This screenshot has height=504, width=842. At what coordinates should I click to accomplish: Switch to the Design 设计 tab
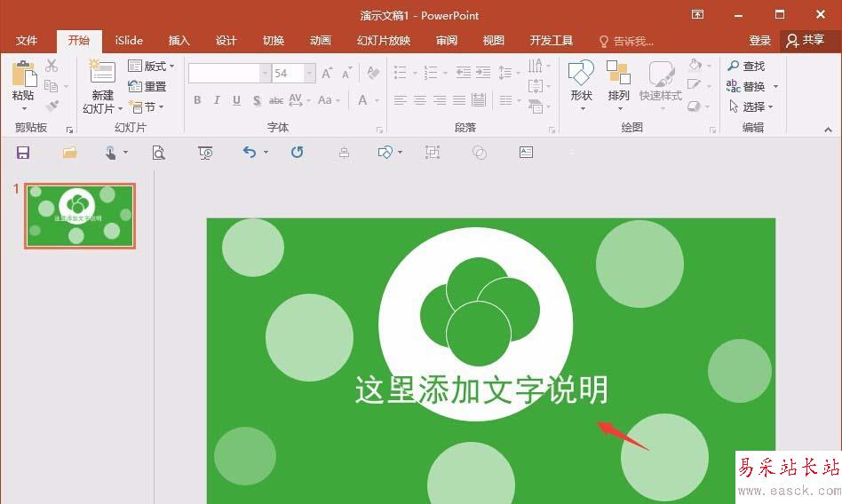tap(226, 41)
